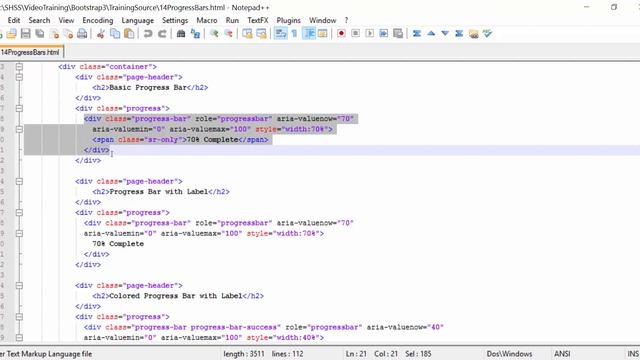Click the ANSI encoding status bar entry

(x=562, y=354)
